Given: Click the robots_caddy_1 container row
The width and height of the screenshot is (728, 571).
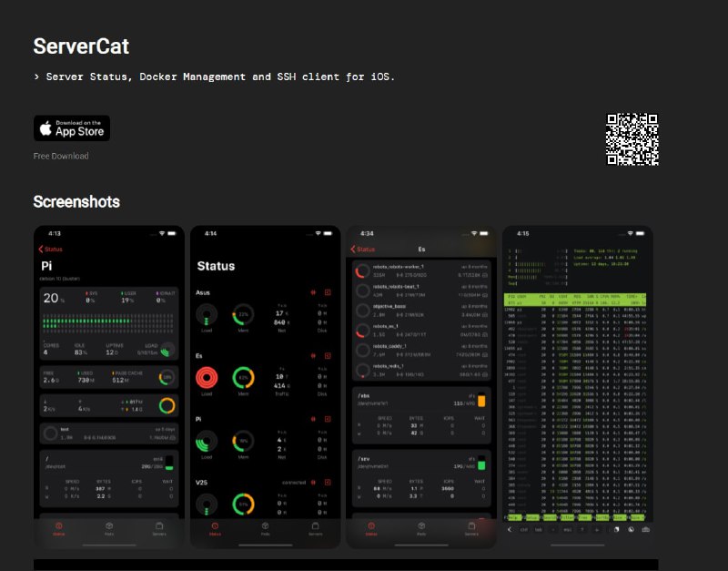Looking at the screenshot, I should (421, 351).
